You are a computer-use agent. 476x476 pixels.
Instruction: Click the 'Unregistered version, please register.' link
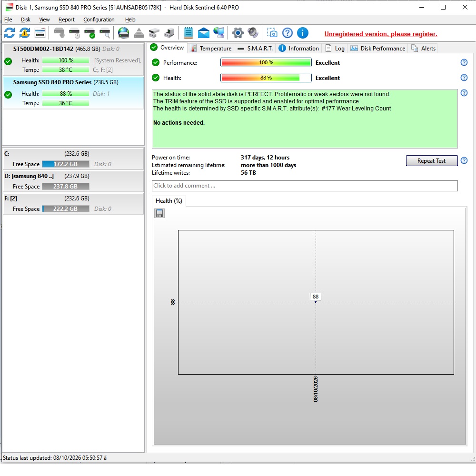point(381,34)
